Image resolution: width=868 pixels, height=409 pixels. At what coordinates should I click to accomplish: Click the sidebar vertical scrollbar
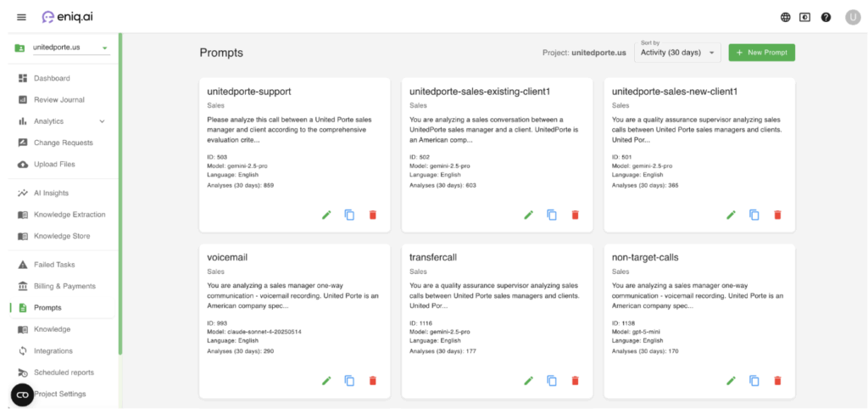120,194
